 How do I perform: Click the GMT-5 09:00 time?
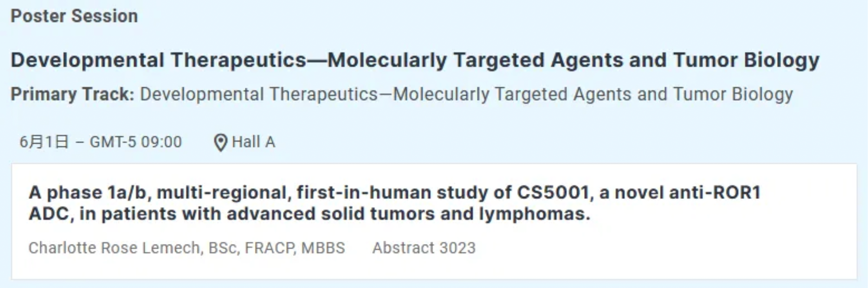tap(135, 142)
